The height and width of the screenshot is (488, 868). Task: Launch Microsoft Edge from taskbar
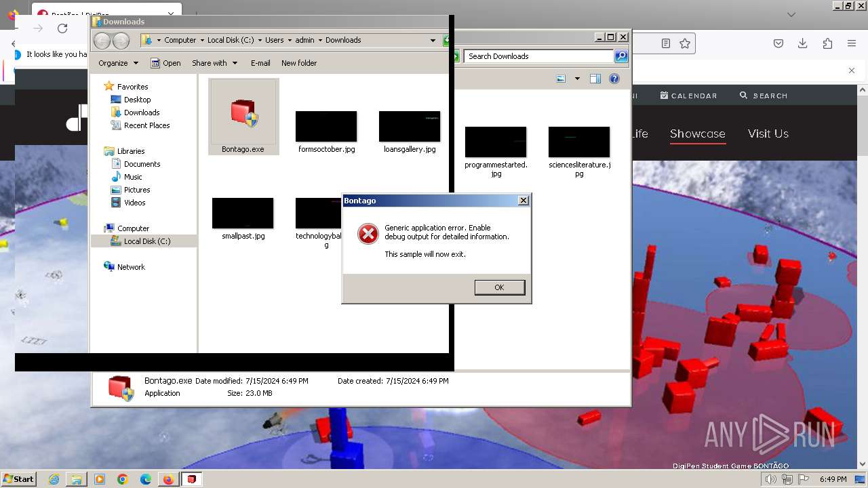coord(146,479)
